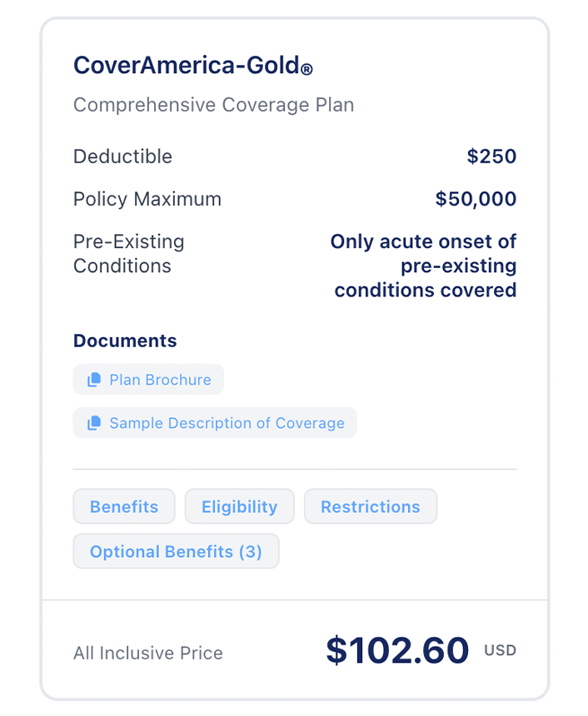
Task: Click the Deductible label
Action: tap(122, 157)
